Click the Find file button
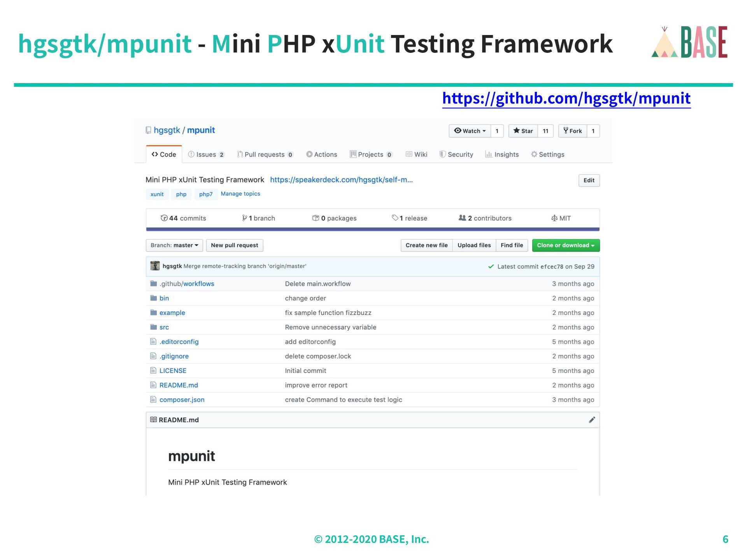This screenshot has width=747, height=560. [x=512, y=245]
